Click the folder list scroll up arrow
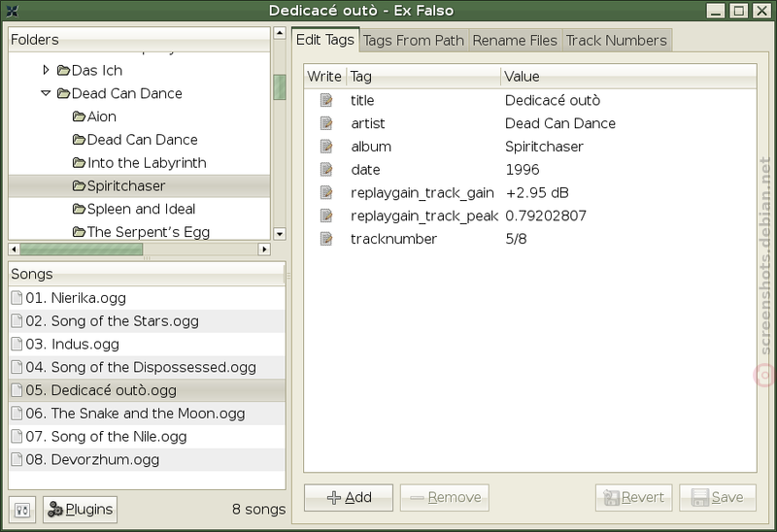The height and width of the screenshot is (532, 777). point(280,33)
